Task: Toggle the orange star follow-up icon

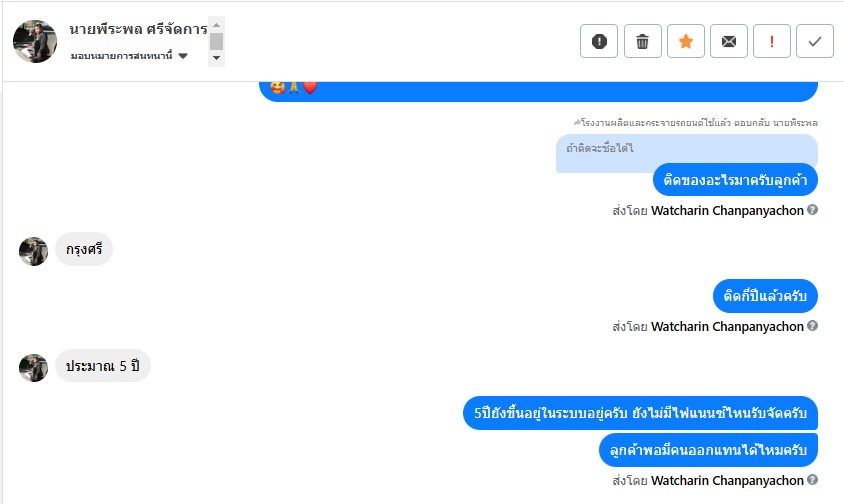Action: 686,41
